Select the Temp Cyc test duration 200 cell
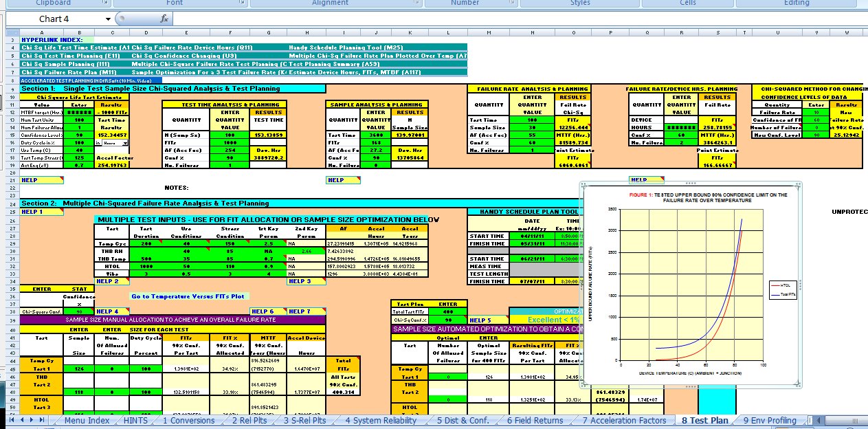Viewport: 868px width, 429px height. click(146, 243)
